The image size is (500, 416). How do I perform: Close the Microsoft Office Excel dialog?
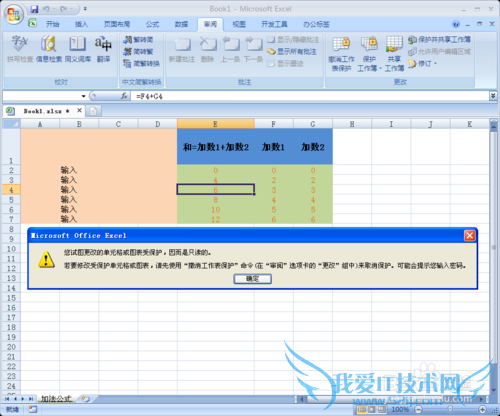pyautogui.click(x=470, y=236)
